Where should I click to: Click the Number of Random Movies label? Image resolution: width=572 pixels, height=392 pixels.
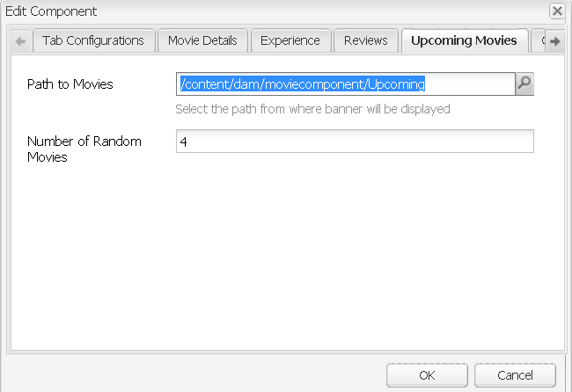(84, 149)
